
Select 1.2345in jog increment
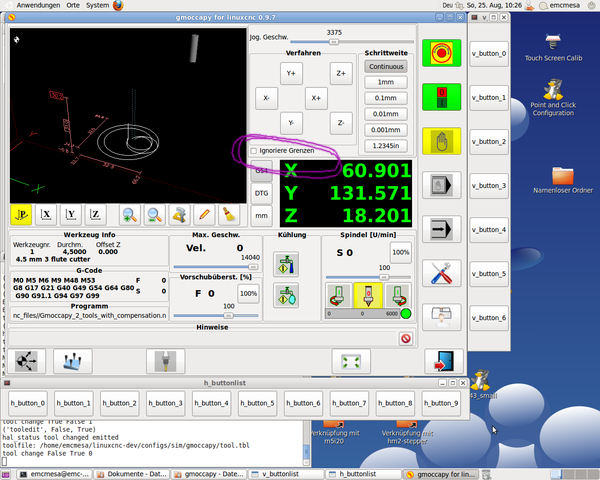coord(386,145)
